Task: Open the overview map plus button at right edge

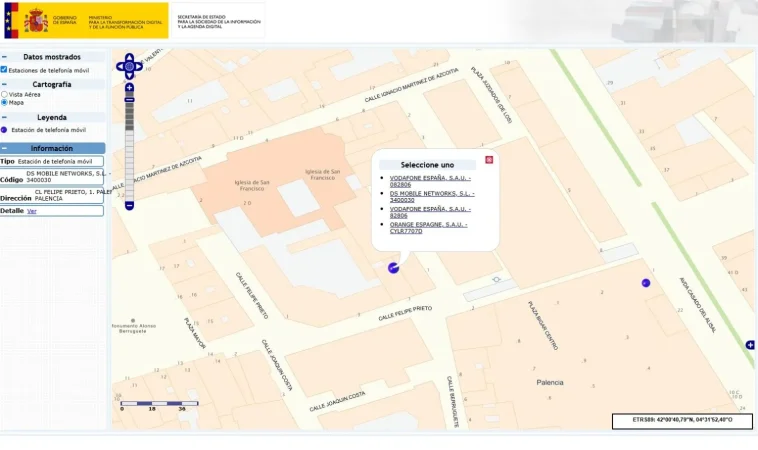Action: tap(750, 345)
